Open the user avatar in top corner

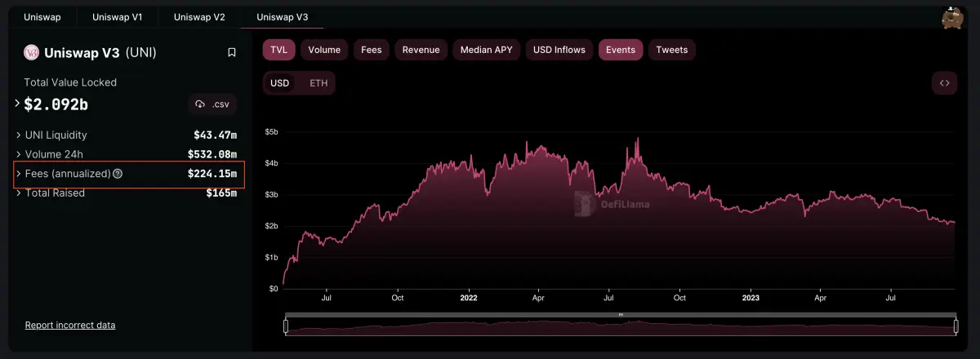click(952, 17)
